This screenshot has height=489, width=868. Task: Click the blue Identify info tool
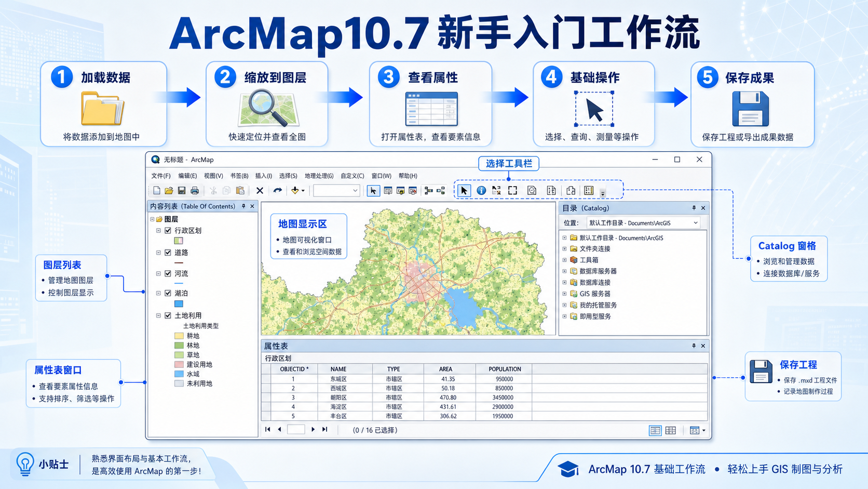pyautogui.click(x=481, y=191)
